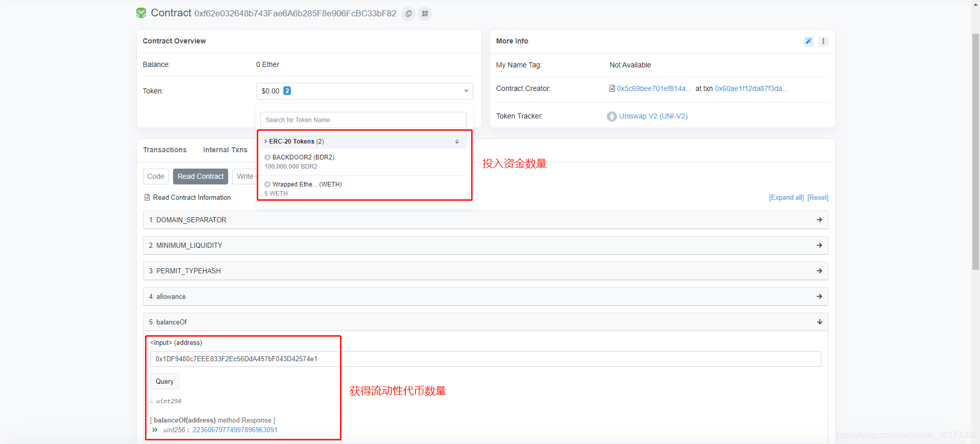The height and width of the screenshot is (444, 980).
Task: Click the contract address text in the header
Action: [x=295, y=13]
